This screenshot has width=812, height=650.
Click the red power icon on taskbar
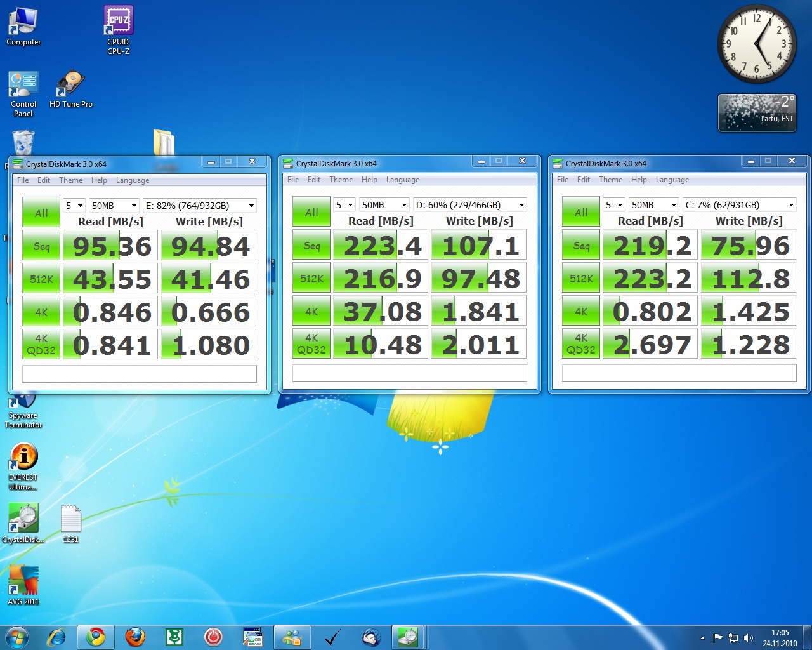pos(213,637)
